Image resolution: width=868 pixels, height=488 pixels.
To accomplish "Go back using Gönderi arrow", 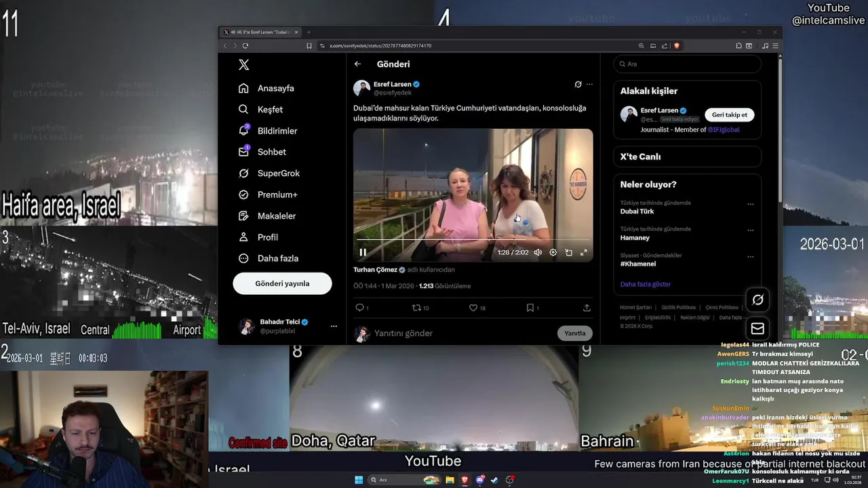I will (357, 64).
